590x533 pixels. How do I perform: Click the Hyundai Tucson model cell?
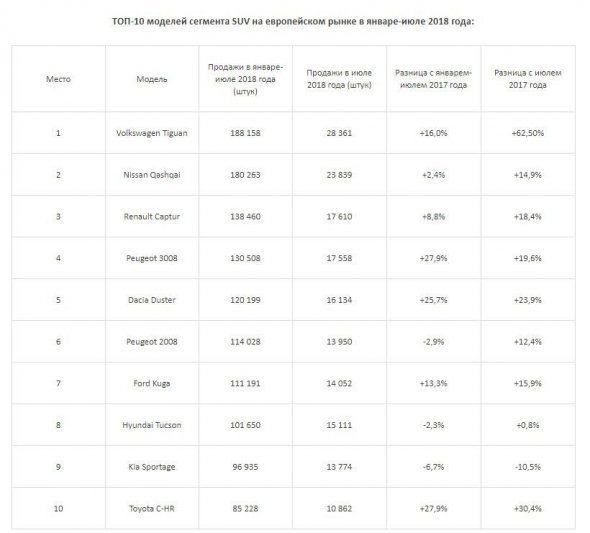(152, 425)
